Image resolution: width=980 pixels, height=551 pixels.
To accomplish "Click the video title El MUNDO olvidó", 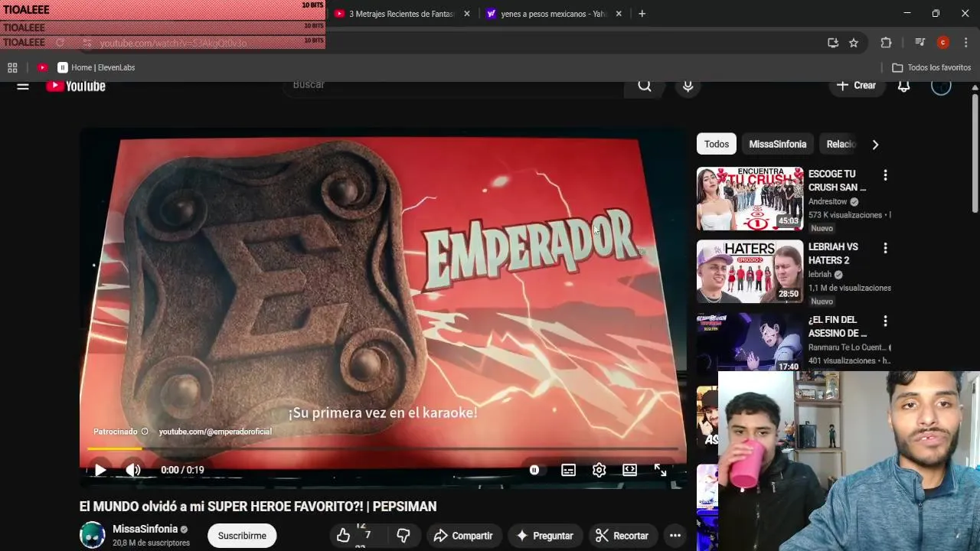I will point(258,507).
